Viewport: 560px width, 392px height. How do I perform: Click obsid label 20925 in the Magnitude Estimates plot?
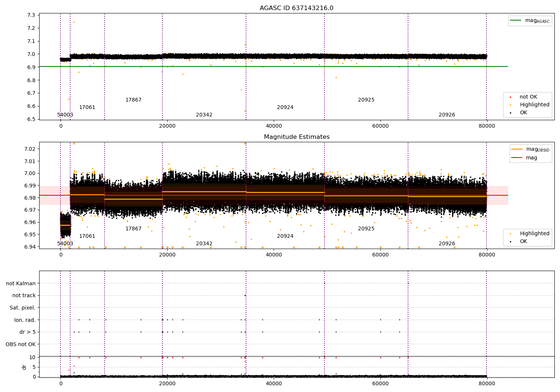366,229
